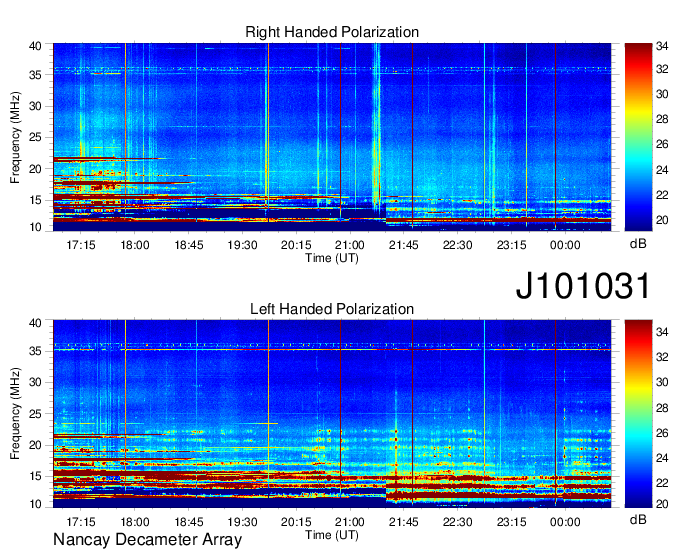The image size is (680, 552).
Task: Select the 34 dB value on the left-handed colorbar
Action: (662, 332)
